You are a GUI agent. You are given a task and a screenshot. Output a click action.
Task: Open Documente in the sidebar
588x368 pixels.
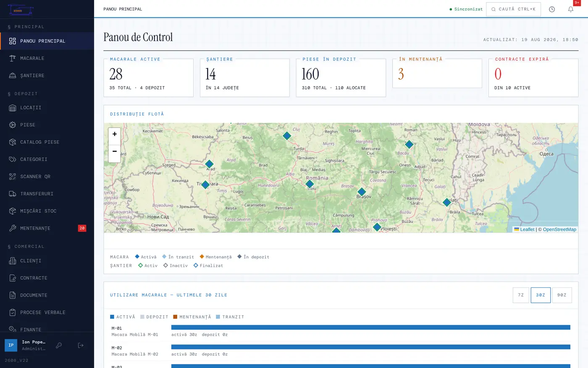click(47, 295)
